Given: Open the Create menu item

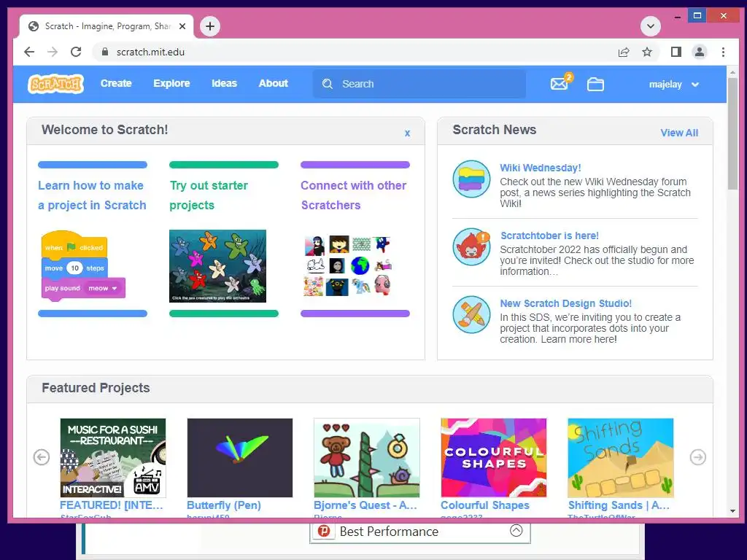Looking at the screenshot, I should point(116,83).
